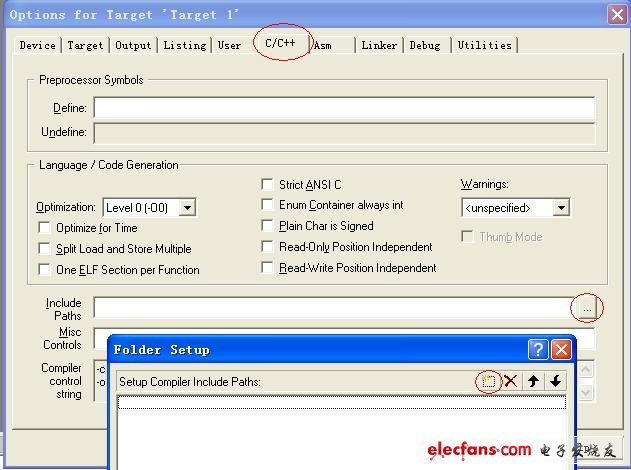Enable Strict ANSI C option
This screenshot has width=631, height=470.
click(267, 184)
